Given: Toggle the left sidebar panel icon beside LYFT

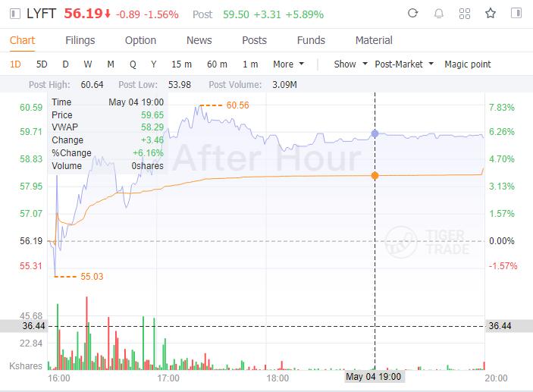Looking at the screenshot, I should coord(14,14).
